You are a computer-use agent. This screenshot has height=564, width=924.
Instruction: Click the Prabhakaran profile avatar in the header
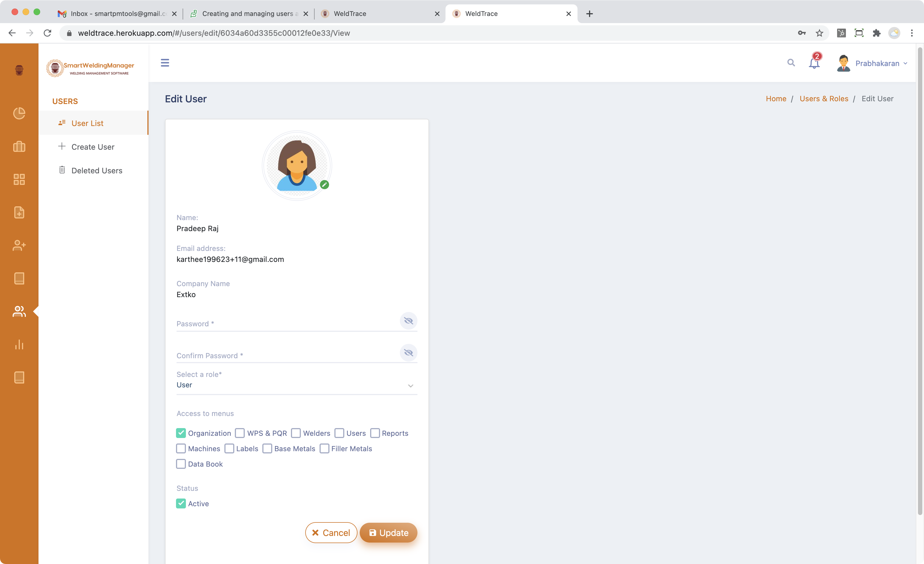coord(844,63)
